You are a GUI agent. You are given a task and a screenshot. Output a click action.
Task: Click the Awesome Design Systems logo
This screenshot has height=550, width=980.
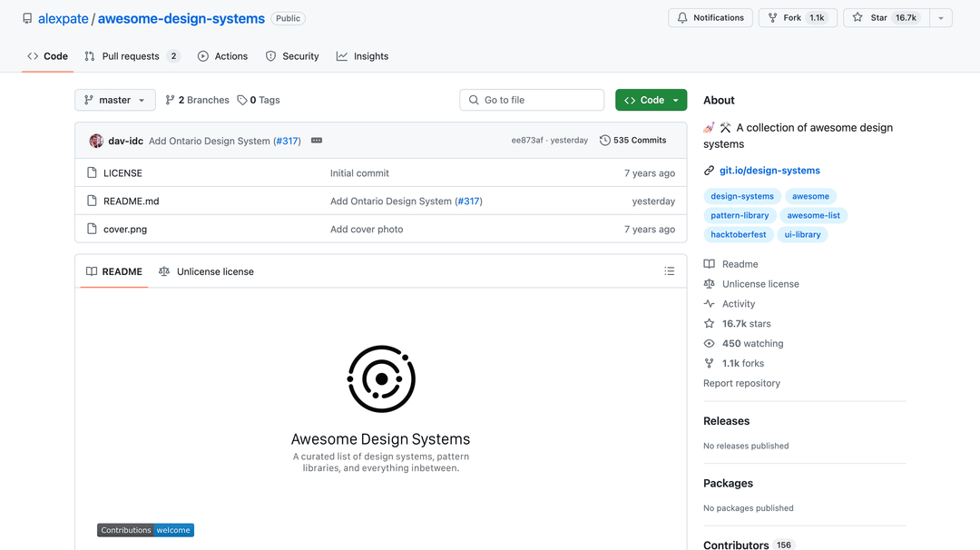point(381,378)
